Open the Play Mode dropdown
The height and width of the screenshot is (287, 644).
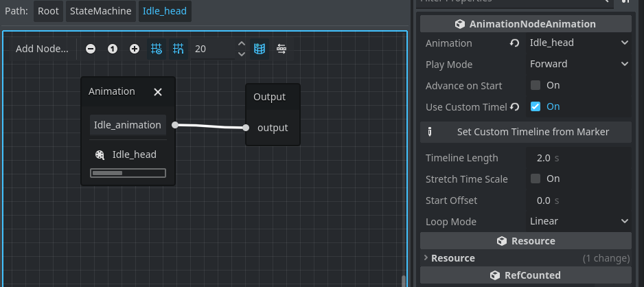pyautogui.click(x=578, y=65)
